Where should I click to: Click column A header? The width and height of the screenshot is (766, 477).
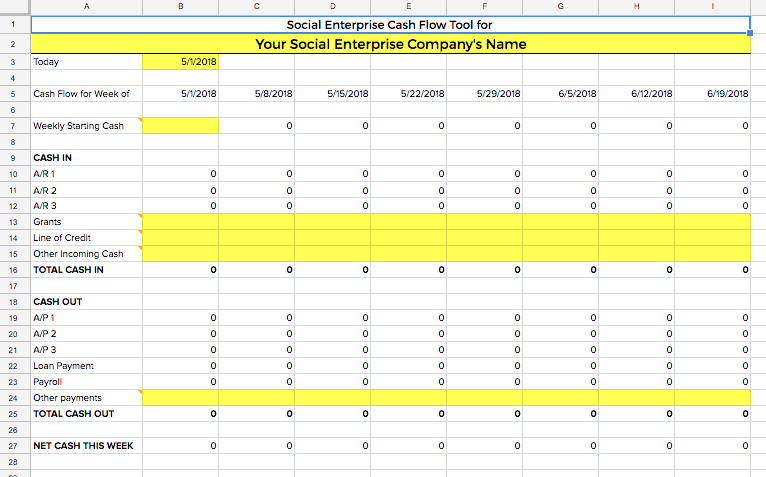point(86,7)
